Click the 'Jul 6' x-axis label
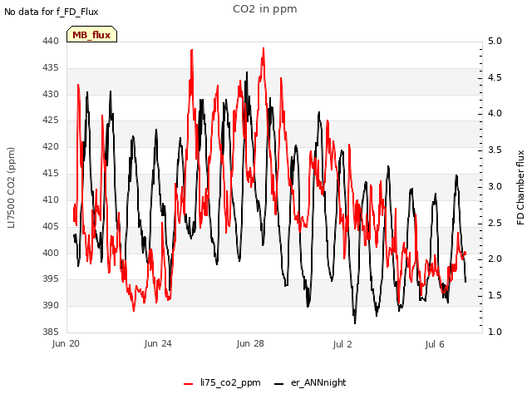The height and width of the screenshot is (399, 532). click(435, 344)
